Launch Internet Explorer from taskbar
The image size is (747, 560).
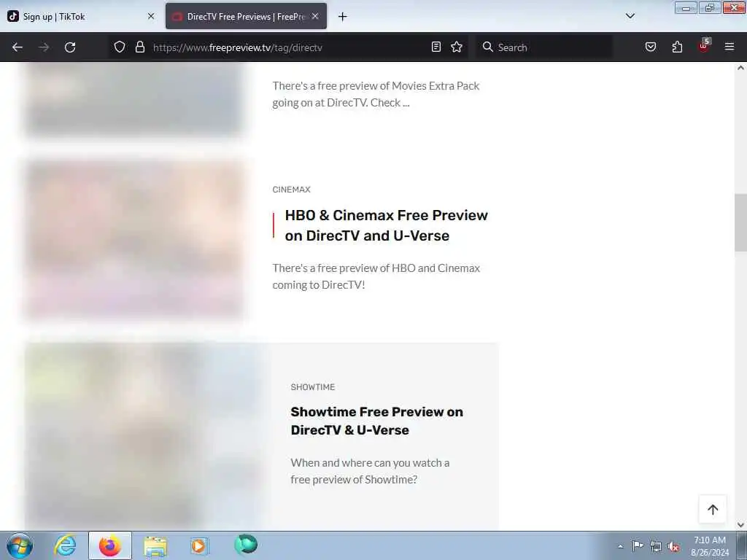click(x=65, y=545)
